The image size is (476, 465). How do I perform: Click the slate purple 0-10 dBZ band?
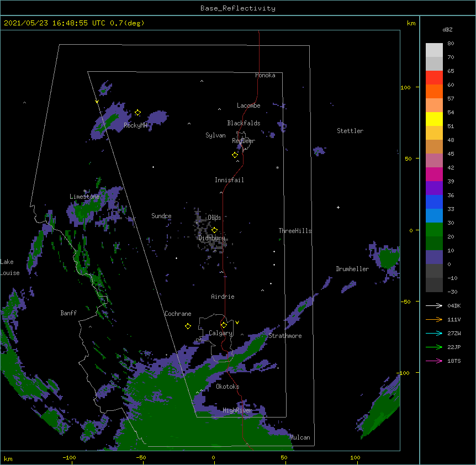pos(434,257)
